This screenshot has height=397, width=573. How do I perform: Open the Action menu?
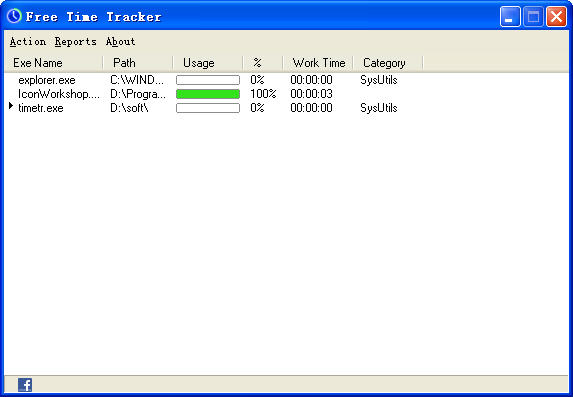[x=28, y=42]
